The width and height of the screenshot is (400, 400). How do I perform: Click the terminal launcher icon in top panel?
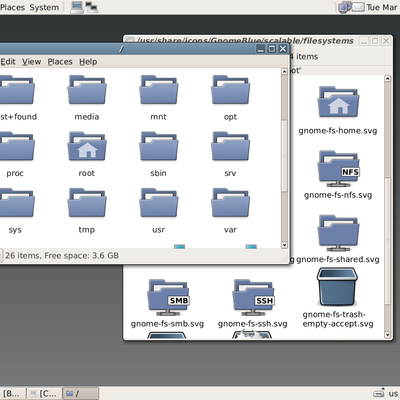point(77,7)
